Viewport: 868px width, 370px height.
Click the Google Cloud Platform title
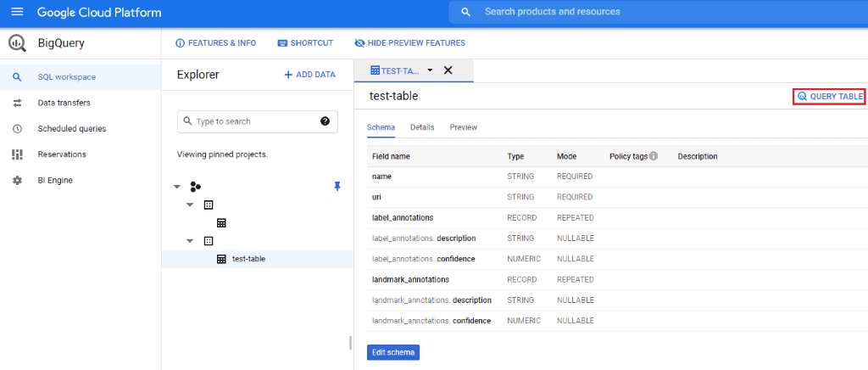tap(100, 12)
